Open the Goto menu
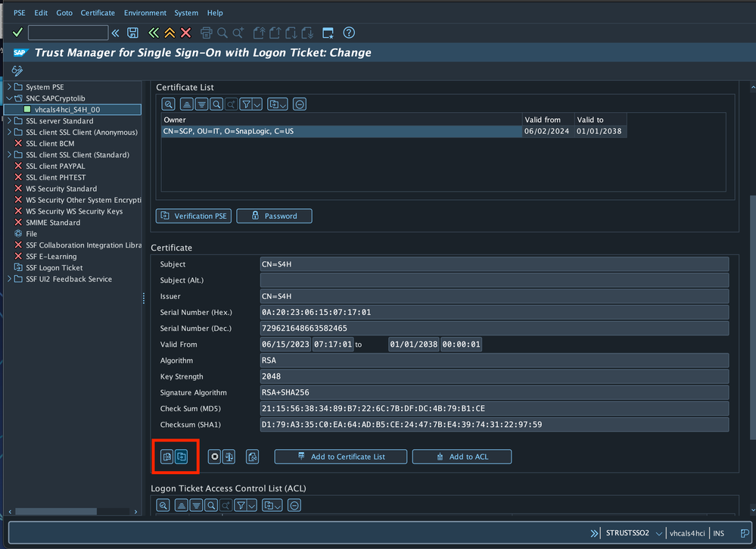Image resolution: width=756 pixels, height=549 pixels. coord(64,13)
